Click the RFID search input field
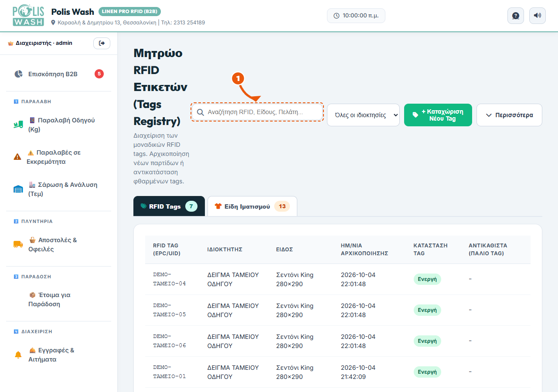Viewport: 558px width, 392px height. (x=257, y=112)
